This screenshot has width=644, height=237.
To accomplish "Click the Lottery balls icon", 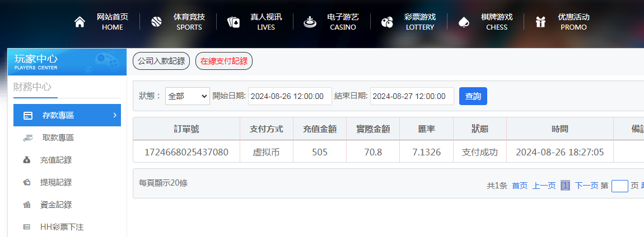I will [387, 22].
